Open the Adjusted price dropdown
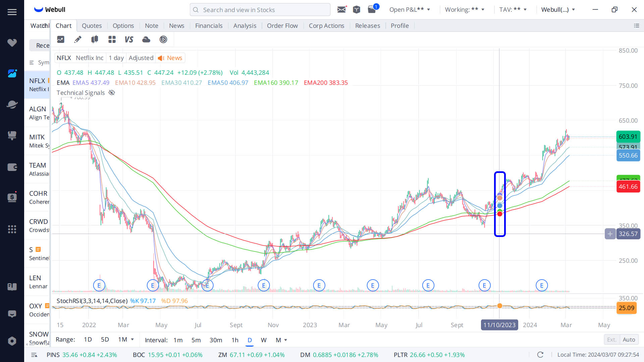This screenshot has width=644, height=362. [141, 58]
